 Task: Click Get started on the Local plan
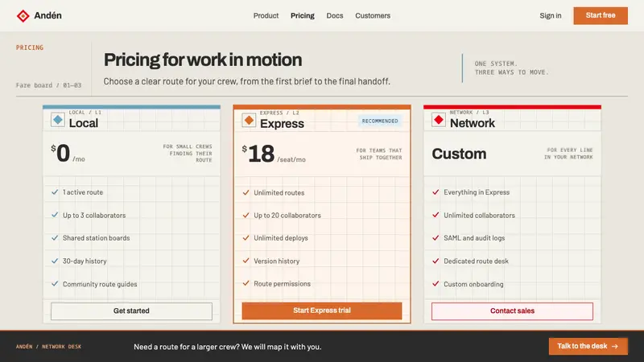click(x=131, y=311)
